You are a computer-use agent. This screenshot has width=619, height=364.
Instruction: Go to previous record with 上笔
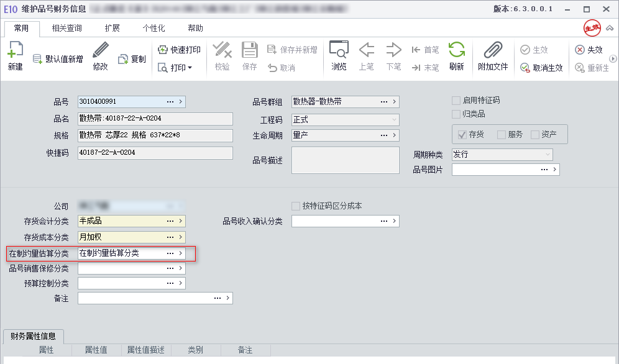366,50
